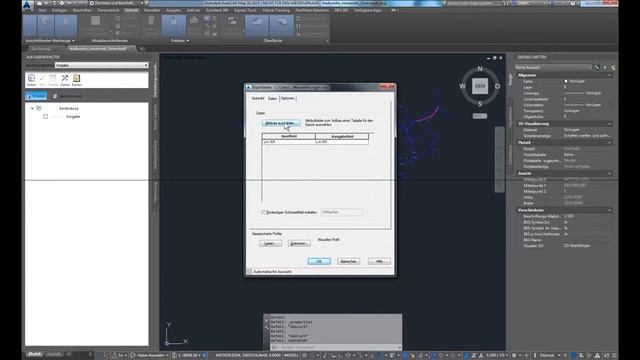Collapse the Verschiedenes properties section
This screenshot has width=640, height=360.
pos(609,210)
